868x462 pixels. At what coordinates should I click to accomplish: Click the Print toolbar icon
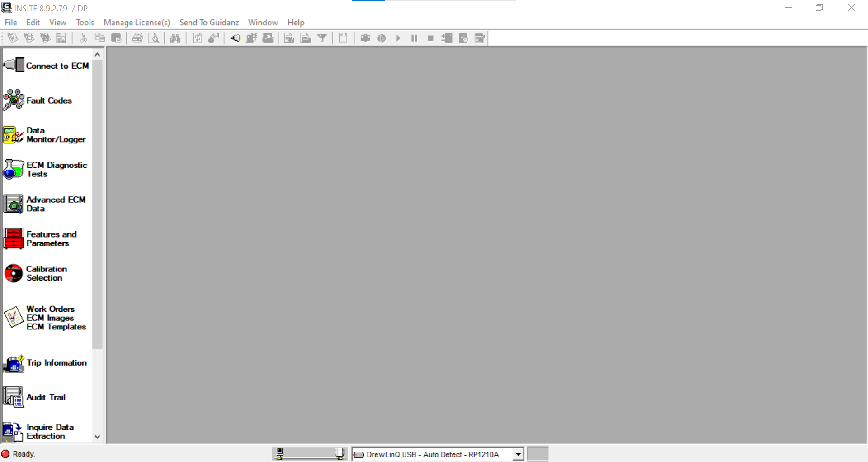tap(137, 38)
